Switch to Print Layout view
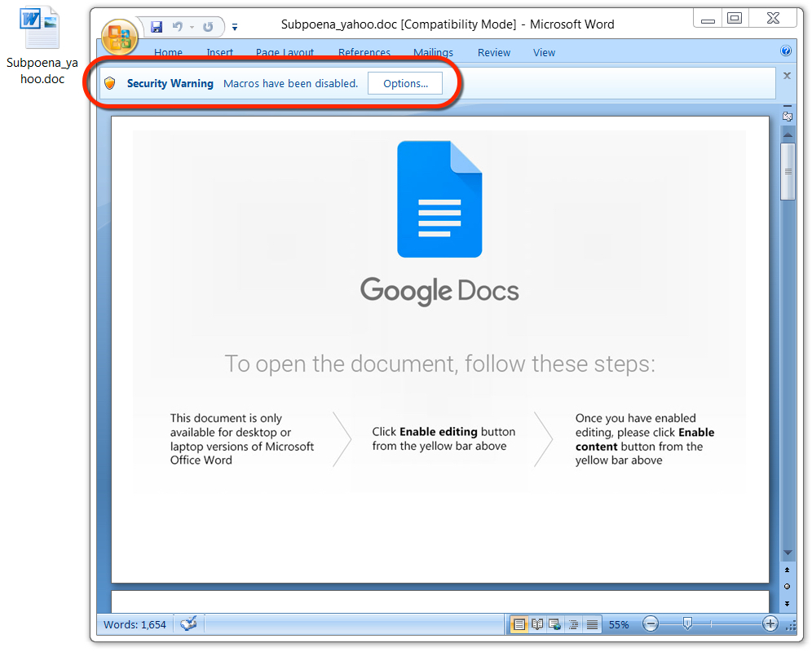 point(519,624)
